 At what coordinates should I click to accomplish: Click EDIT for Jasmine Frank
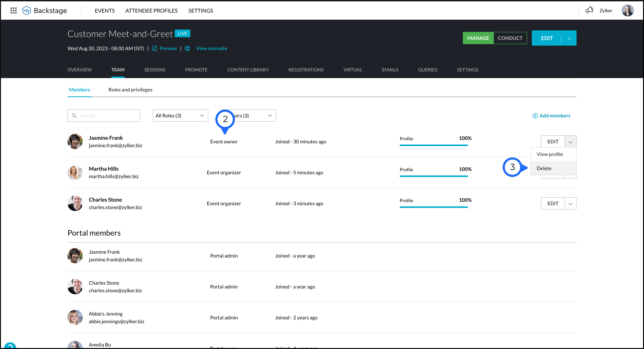point(553,142)
